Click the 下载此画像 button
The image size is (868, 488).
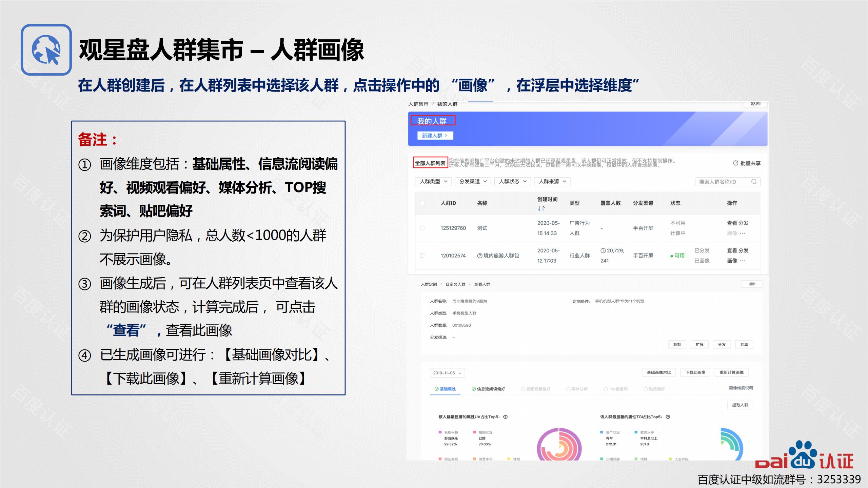695,372
